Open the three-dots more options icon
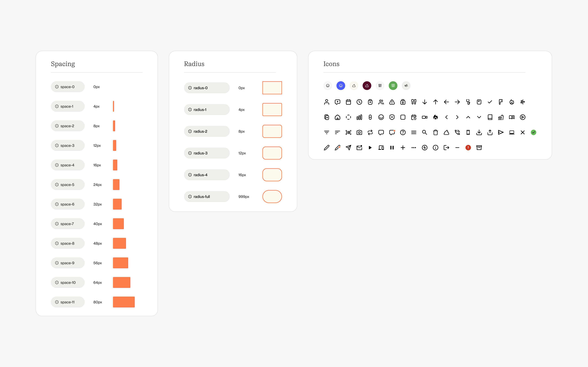Screen dimensions: 588x367 coord(414,148)
